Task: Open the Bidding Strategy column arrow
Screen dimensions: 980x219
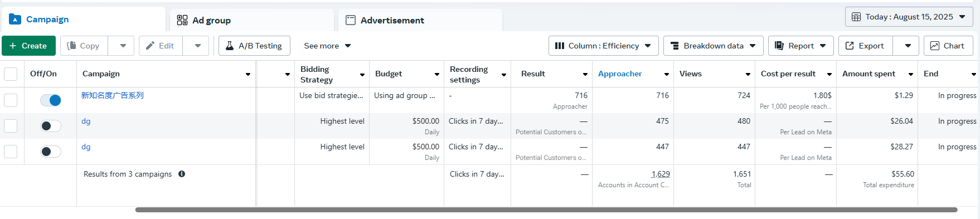Action: pos(362,74)
